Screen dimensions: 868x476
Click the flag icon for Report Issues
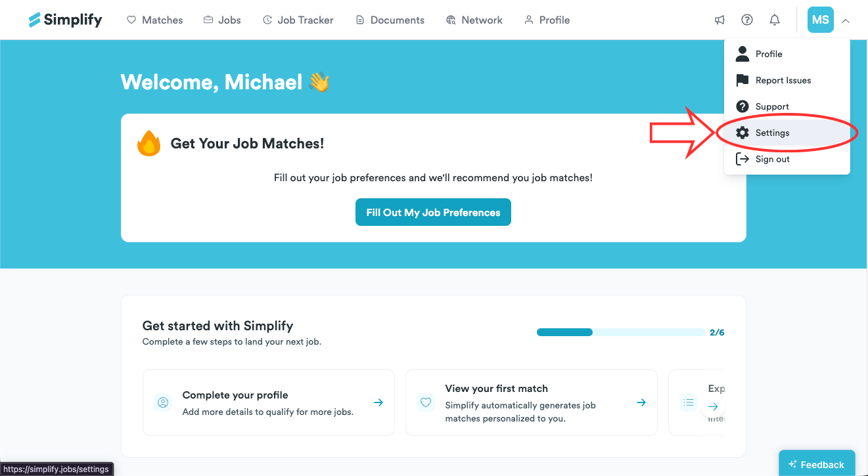click(742, 80)
